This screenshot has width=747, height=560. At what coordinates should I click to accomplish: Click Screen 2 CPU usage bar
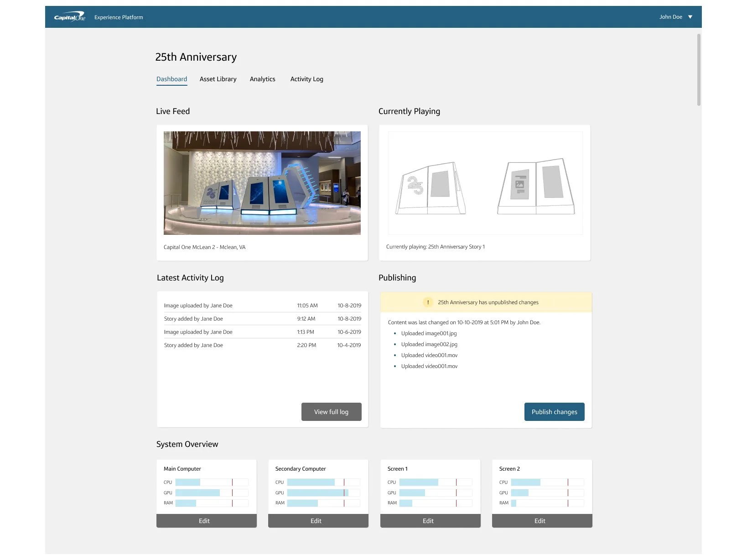tap(547, 482)
